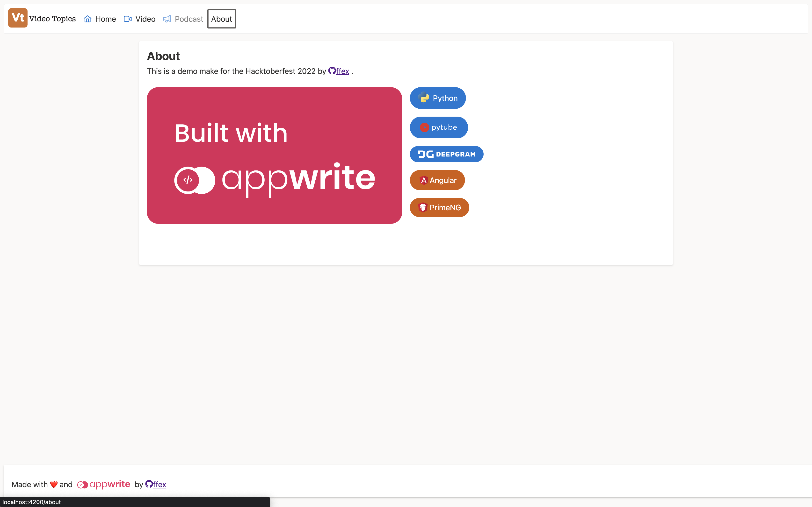Open the Video menu item

click(145, 19)
